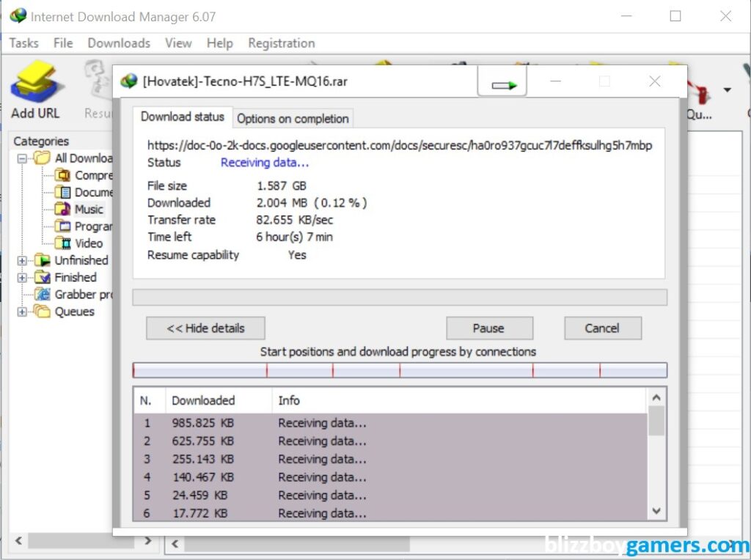
Task: Click the Info column header
Action: point(460,401)
